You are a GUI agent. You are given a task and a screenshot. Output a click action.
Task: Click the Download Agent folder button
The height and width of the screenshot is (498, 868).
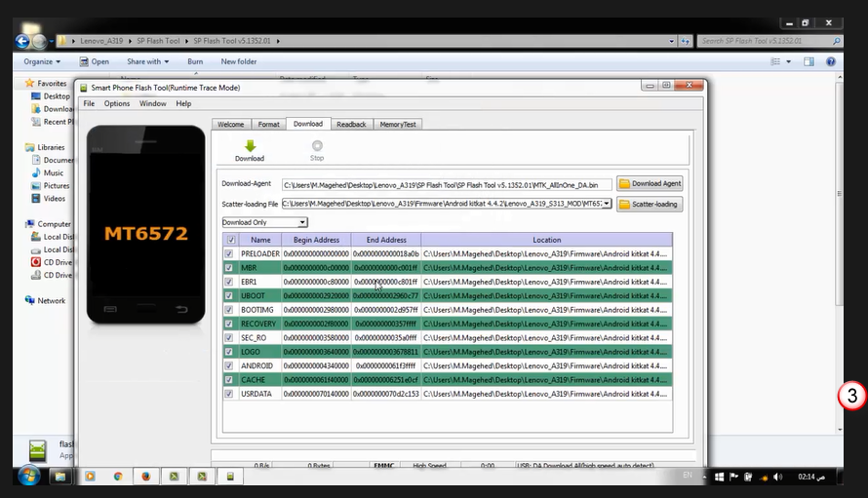650,184
